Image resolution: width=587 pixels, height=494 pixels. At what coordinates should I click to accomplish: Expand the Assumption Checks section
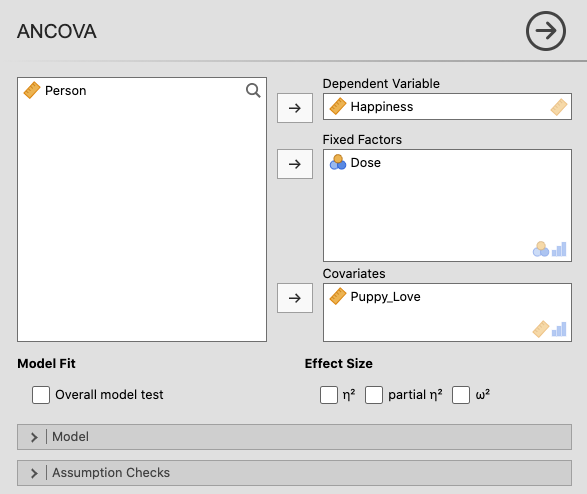pyautogui.click(x=294, y=473)
